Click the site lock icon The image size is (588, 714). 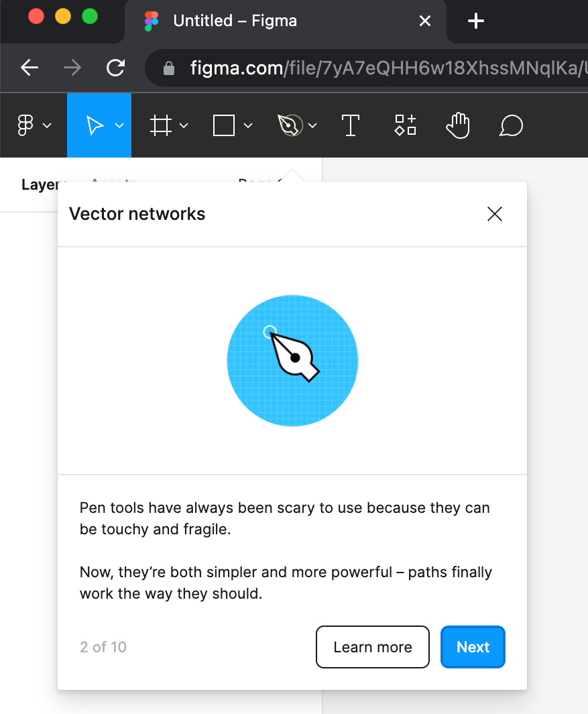tap(169, 68)
